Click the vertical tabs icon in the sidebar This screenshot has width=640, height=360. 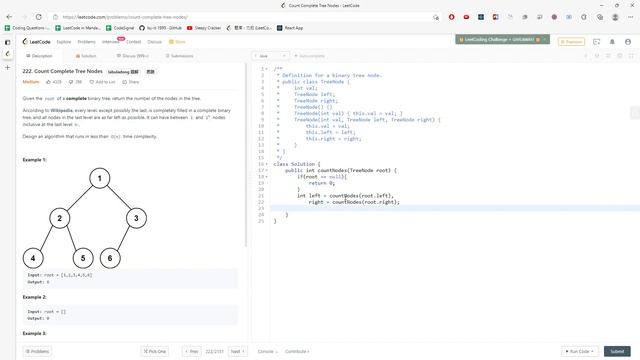7,42
